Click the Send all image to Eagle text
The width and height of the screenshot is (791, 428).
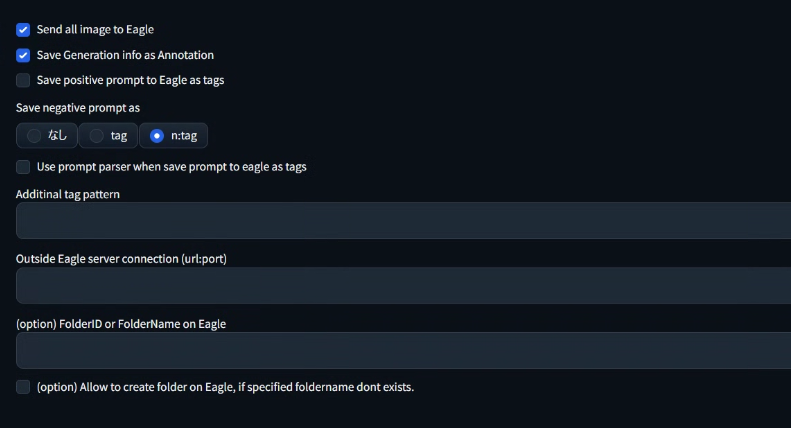coord(95,30)
